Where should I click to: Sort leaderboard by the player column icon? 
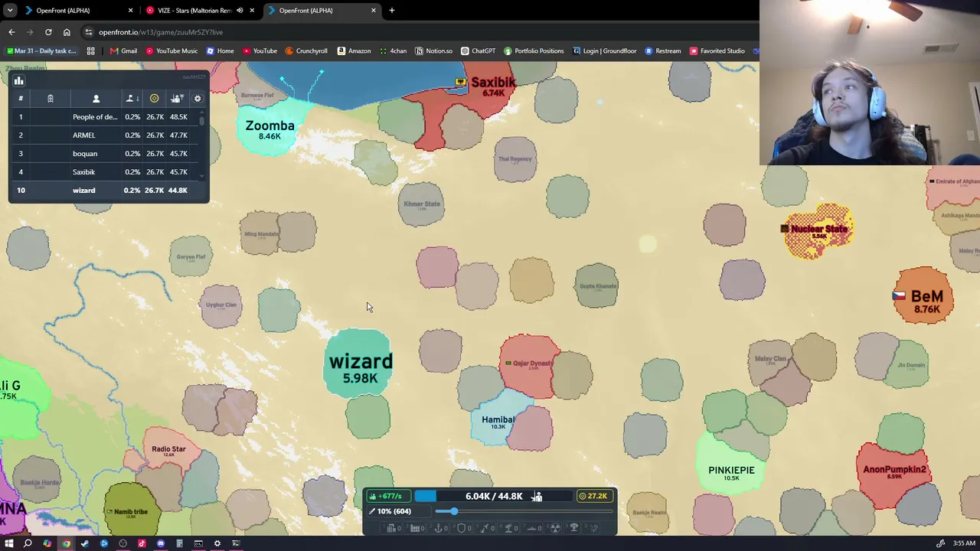point(96,98)
